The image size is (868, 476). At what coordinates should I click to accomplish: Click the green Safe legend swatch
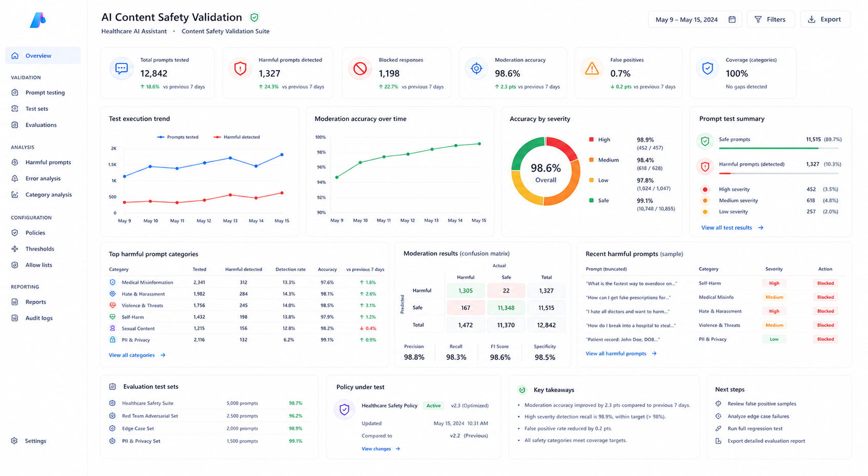click(x=592, y=200)
